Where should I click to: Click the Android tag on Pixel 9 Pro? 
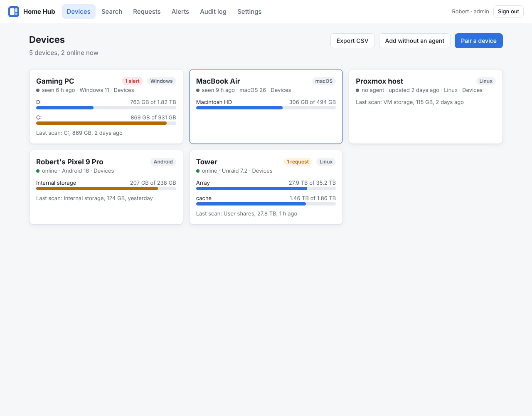(x=163, y=162)
